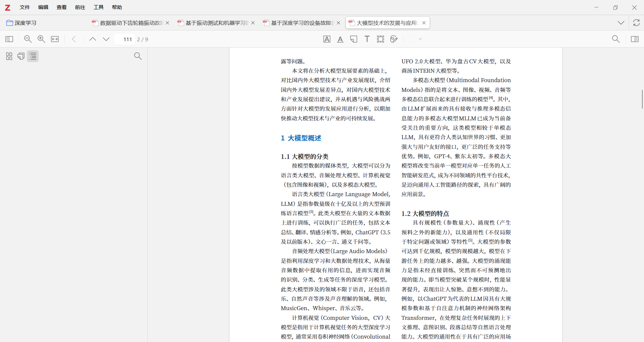The height and width of the screenshot is (342, 644).
Task: Select the highlight text tool
Action: [327, 39]
